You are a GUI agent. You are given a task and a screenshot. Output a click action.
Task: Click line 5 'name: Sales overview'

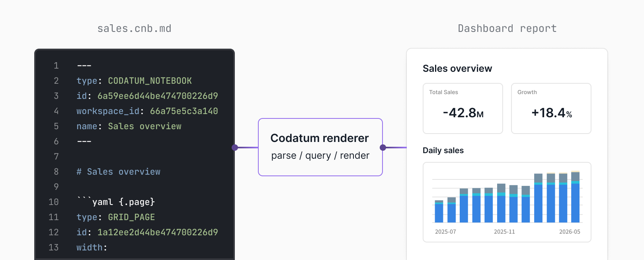coord(129,126)
